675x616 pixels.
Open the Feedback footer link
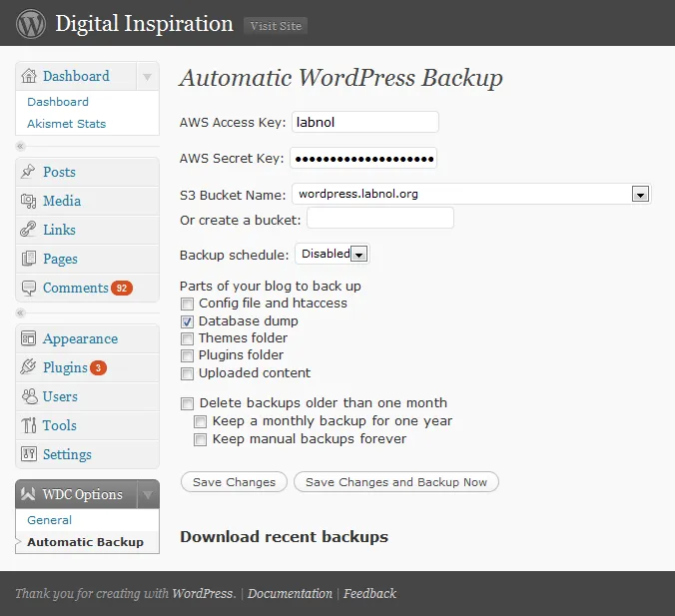369,594
